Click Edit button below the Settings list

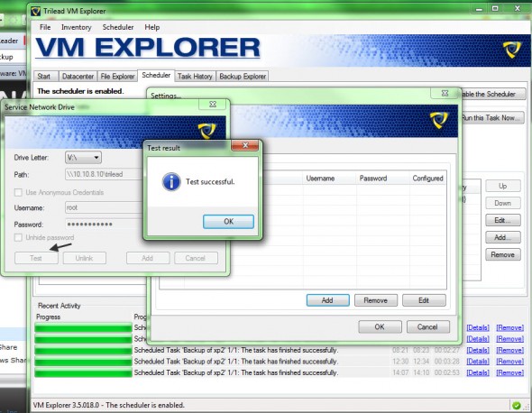point(424,300)
